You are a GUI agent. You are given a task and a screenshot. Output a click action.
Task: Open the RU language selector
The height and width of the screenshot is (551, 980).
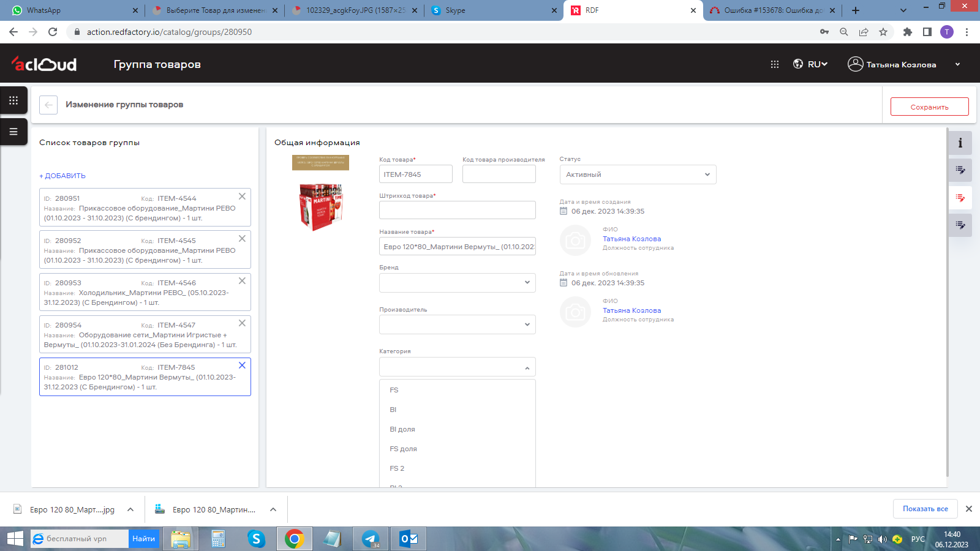click(x=817, y=64)
